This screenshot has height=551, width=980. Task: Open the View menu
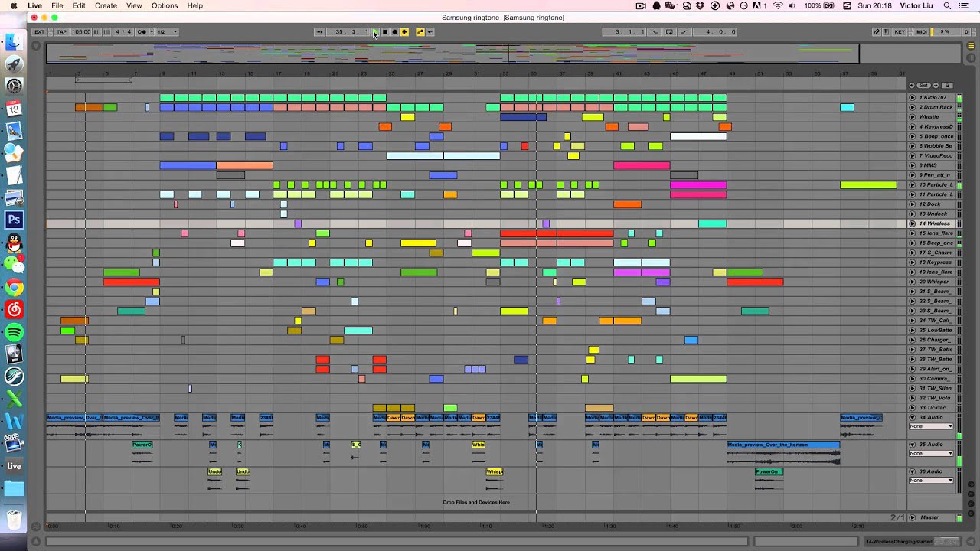[x=134, y=5]
